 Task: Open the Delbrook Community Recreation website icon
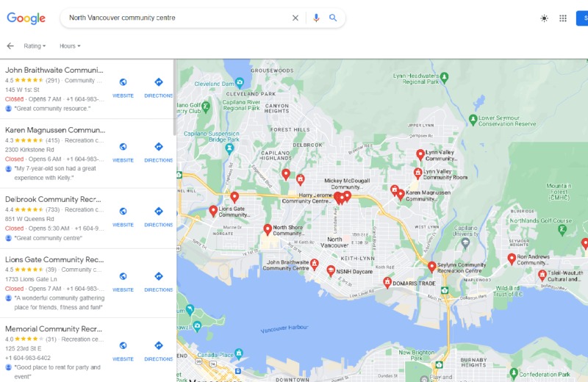coord(123,211)
